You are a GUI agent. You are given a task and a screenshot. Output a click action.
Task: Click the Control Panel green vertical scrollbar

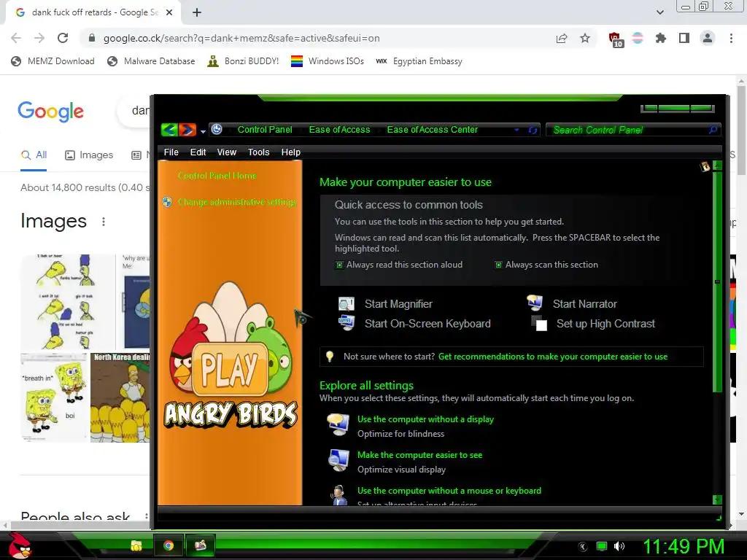click(x=717, y=282)
